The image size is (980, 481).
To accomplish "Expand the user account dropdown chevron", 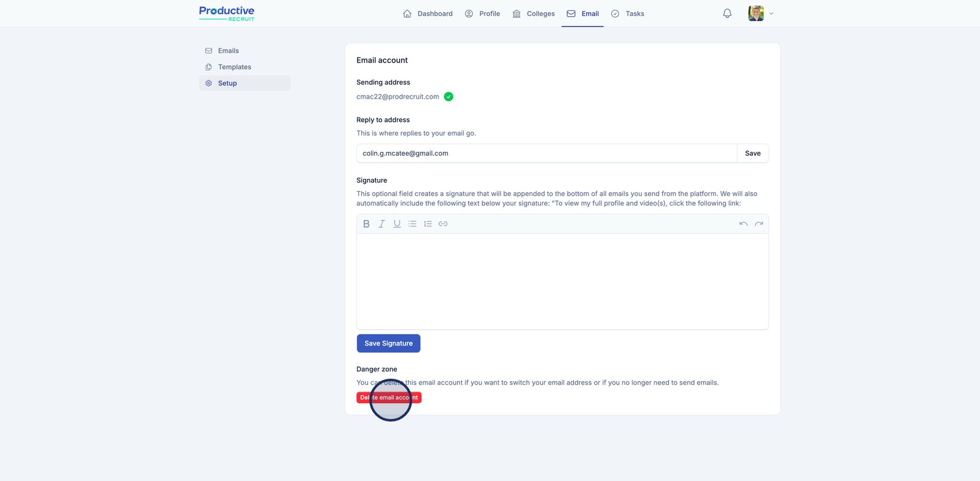I will pyautogui.click(x=771, y=13).
